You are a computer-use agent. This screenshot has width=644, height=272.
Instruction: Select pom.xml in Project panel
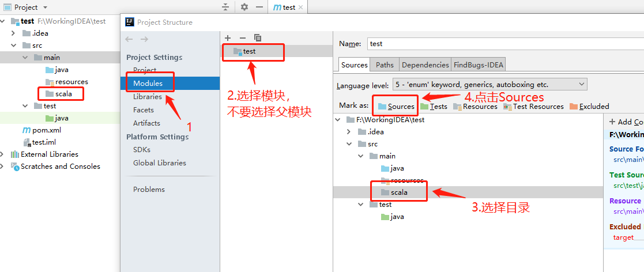[41, 130]
